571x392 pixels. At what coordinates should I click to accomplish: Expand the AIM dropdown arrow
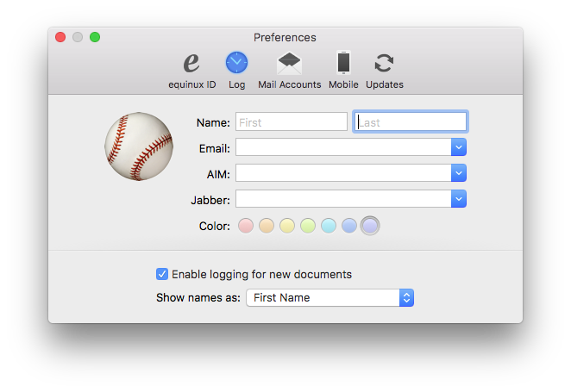pyautogui.click(x=459, y=173)
